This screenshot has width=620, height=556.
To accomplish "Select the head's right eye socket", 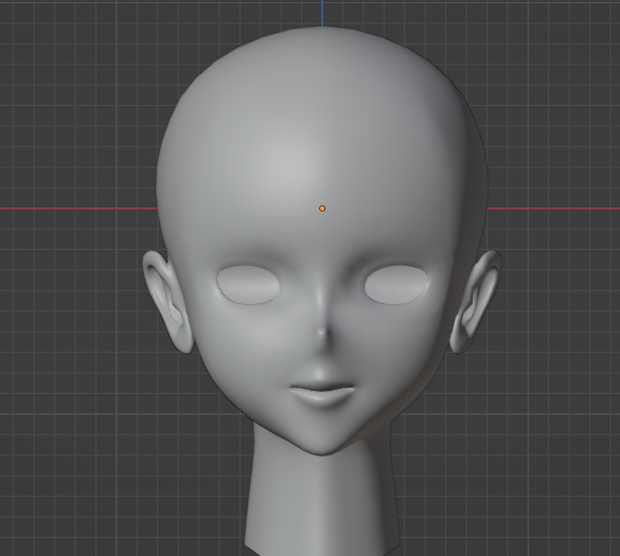I will click(396, 285).
